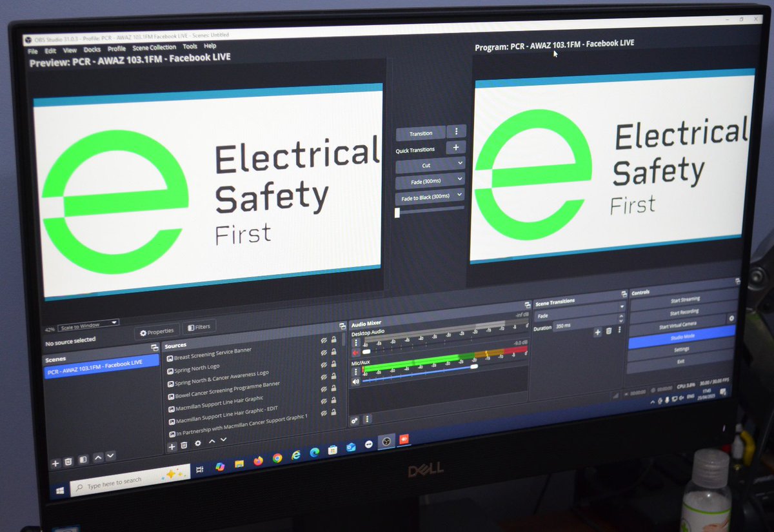Image resolution: width=774 pixels, height=532 pixels.
Task: Delete source using the Sources trash icon
Action: pos(184,445)
